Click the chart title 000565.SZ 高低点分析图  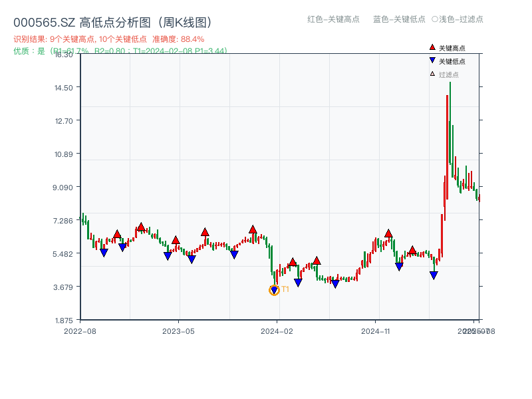point(113,23)
